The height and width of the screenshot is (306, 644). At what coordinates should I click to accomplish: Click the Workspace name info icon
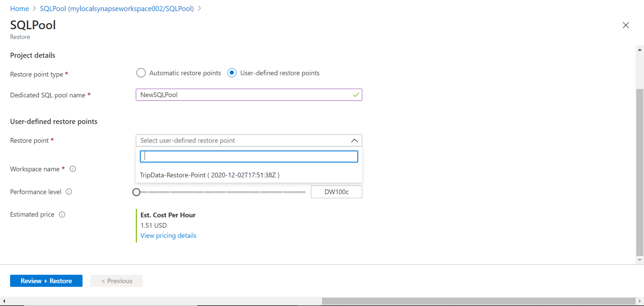[x=73, y=169]
